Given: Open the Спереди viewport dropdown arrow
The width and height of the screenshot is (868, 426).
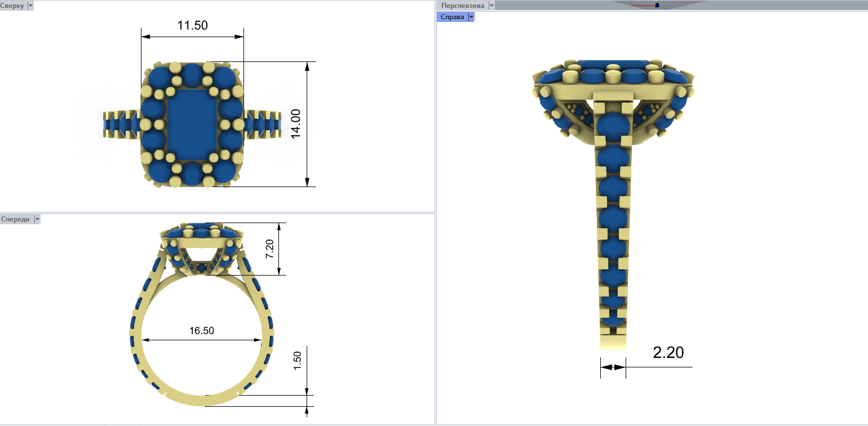Looking at the screenshot, I should (37, 219).
